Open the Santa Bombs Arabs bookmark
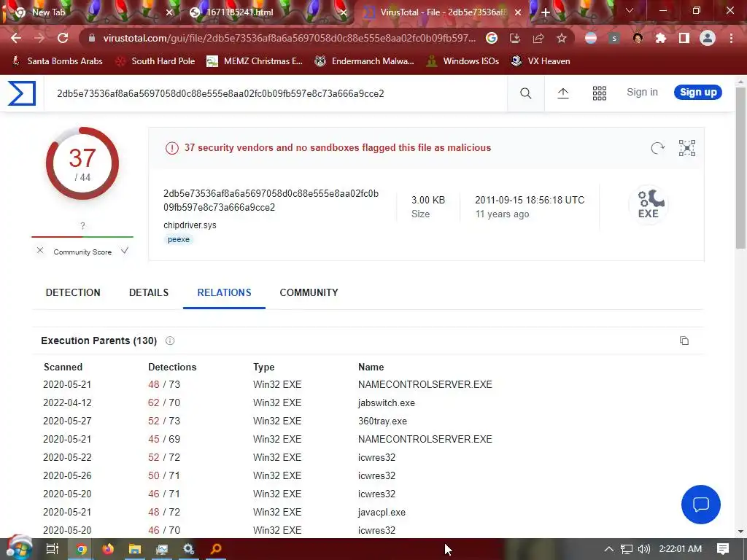The height and width of the screenshot is (560, 747). [57, 61]
